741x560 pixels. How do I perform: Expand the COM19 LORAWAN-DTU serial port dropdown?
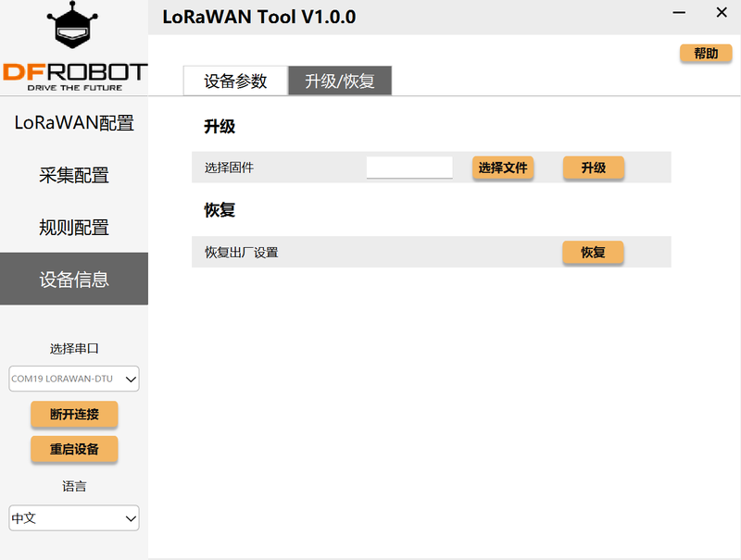pos(74,378)
